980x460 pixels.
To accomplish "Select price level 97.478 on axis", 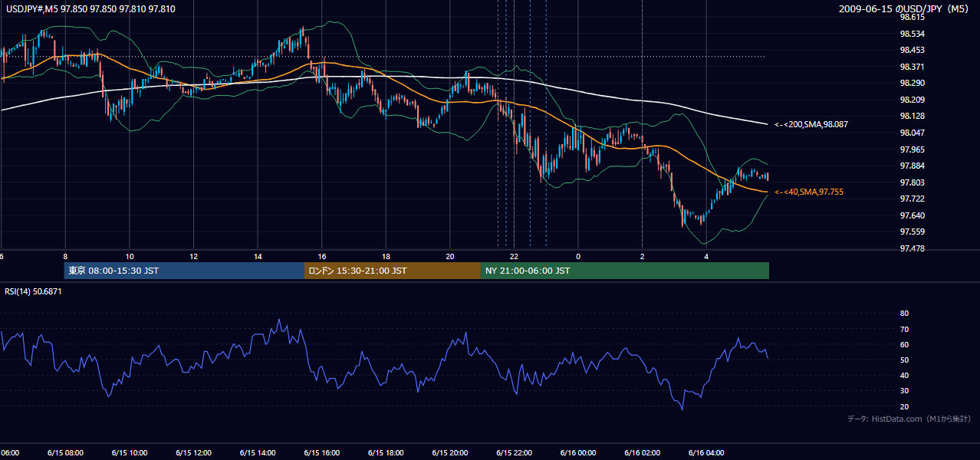I will (912, 248).
